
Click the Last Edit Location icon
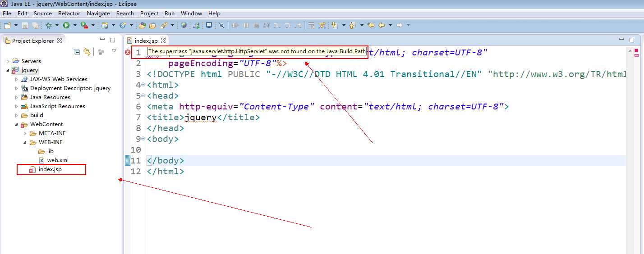[371, 25]
